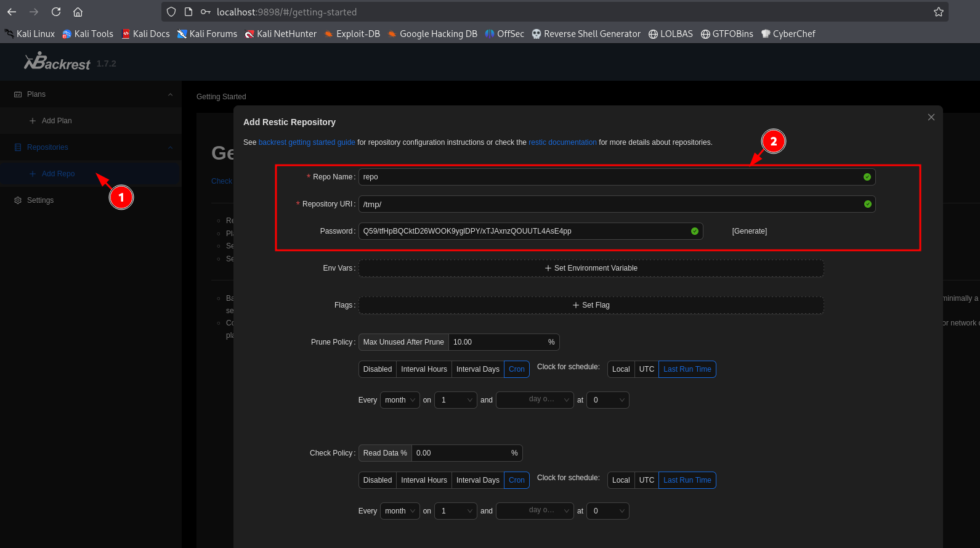Screen dimensions: 980x548
Task: Open the CyberChef bookmark
Action: pyautogui.click(x=788, y=34)
